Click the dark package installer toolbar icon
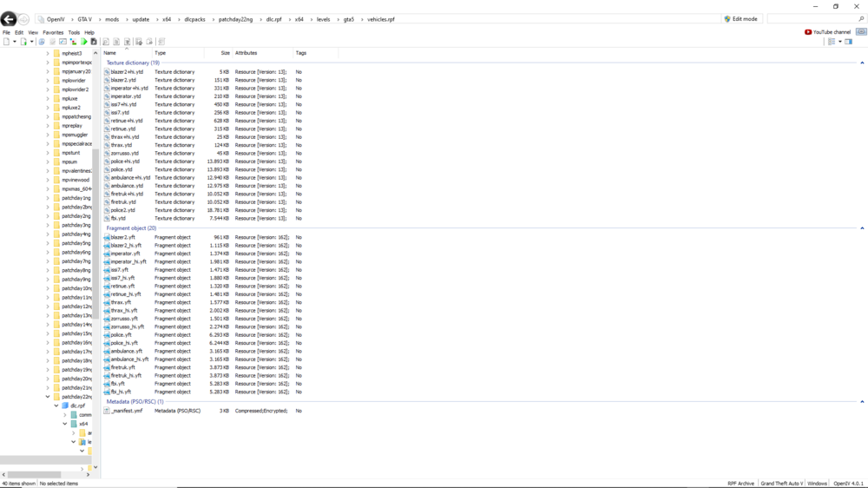The height and width of the screenshot is (488, 868). tap(94, 42)
